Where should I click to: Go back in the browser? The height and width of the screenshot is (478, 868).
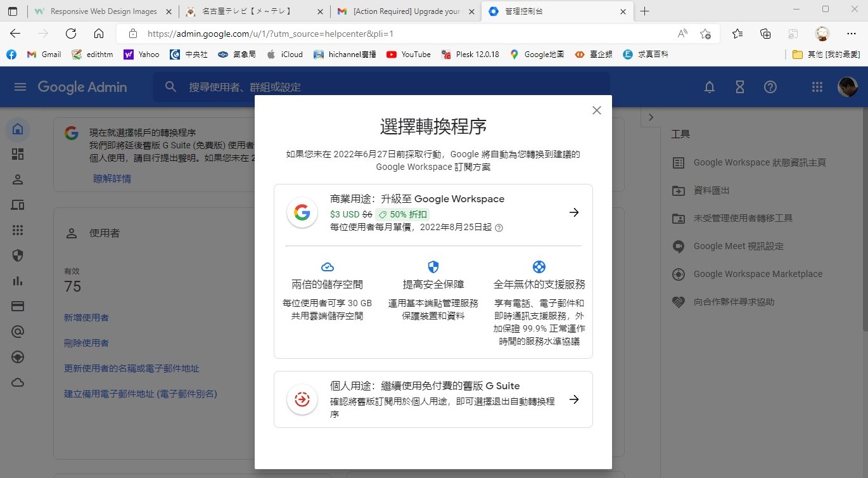(15, 34)
